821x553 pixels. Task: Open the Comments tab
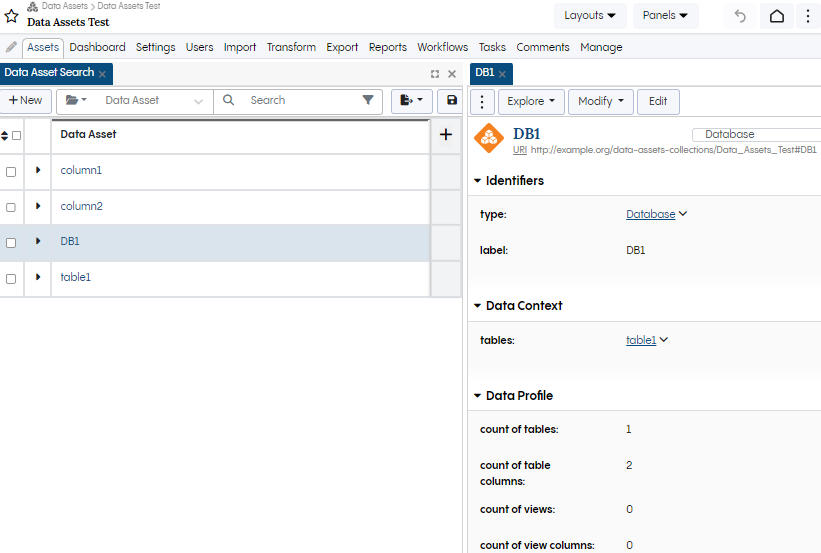(x=542, y=47)
